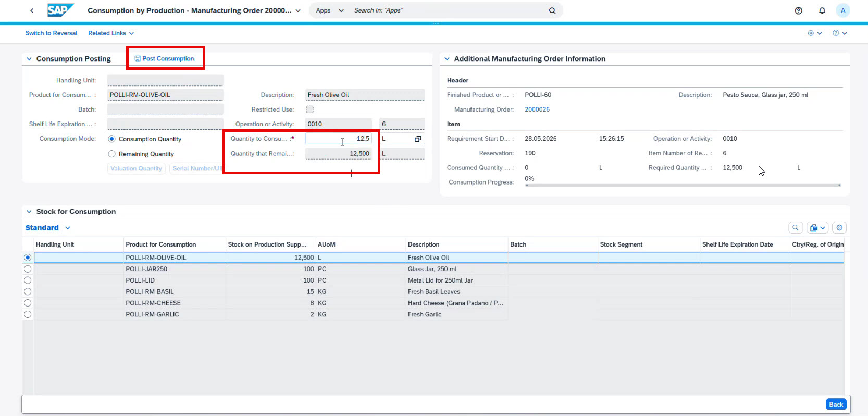
Task: Open the notifications bell
Action: tap(822, 10)
